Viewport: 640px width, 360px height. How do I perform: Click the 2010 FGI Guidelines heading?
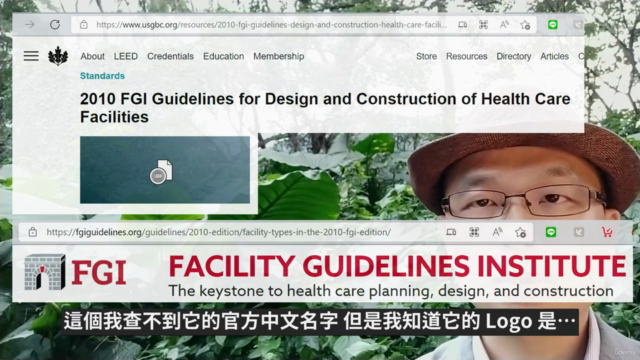(325, 108)
